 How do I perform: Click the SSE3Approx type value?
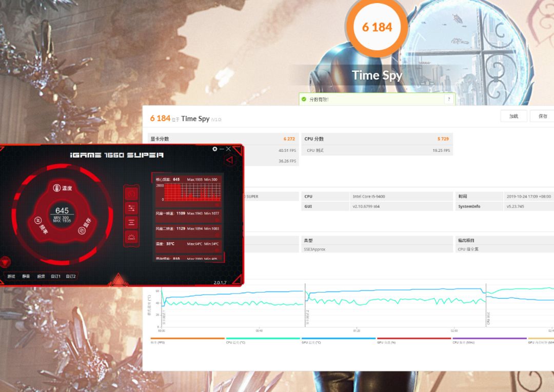314,249
